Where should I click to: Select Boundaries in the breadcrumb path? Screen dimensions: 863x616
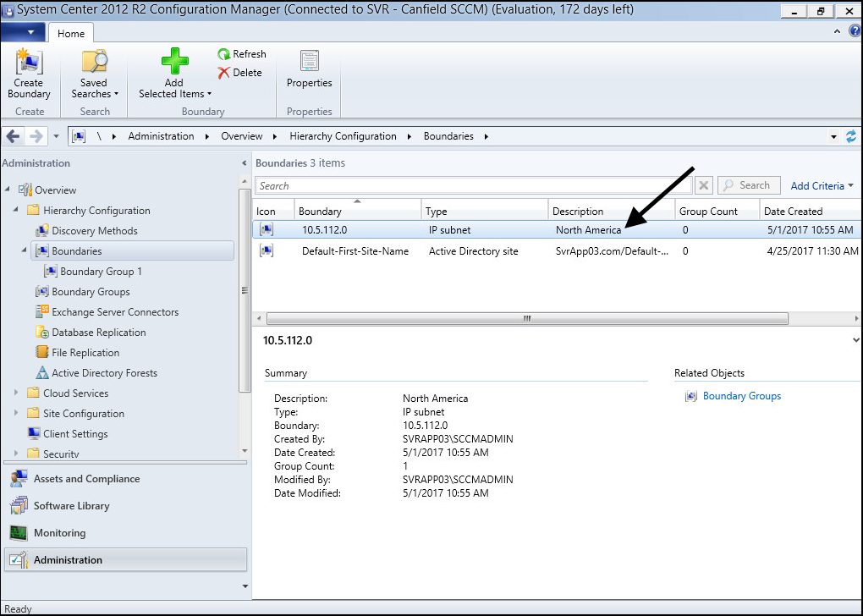click(x=448, y=136)
